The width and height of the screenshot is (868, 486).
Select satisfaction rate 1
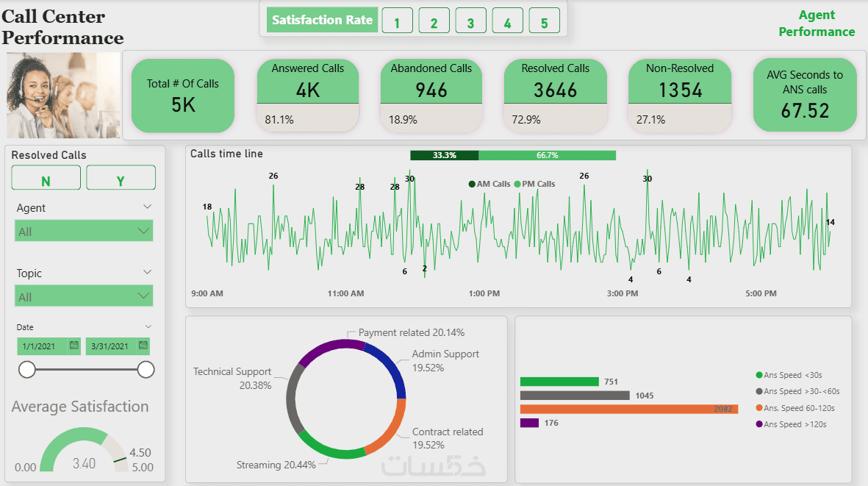[397, 21]
